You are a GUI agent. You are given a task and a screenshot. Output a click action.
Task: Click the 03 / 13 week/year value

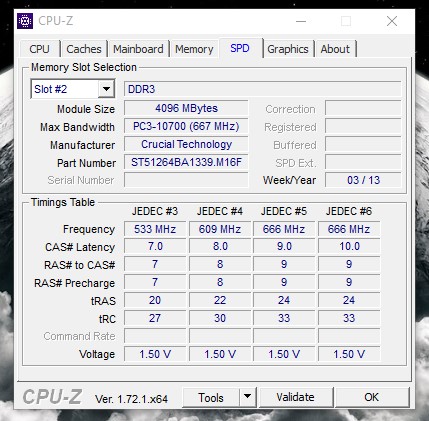click(x=363, y=180)
